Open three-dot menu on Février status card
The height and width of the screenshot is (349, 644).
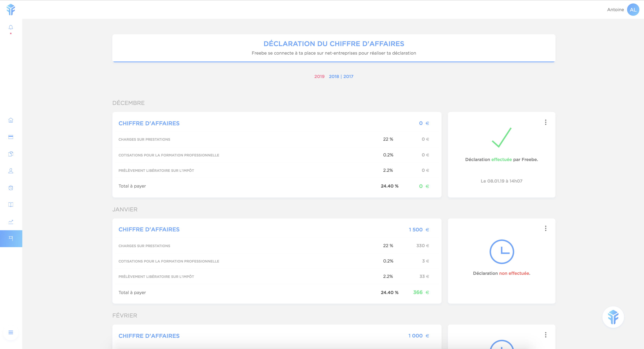(546, 335)
